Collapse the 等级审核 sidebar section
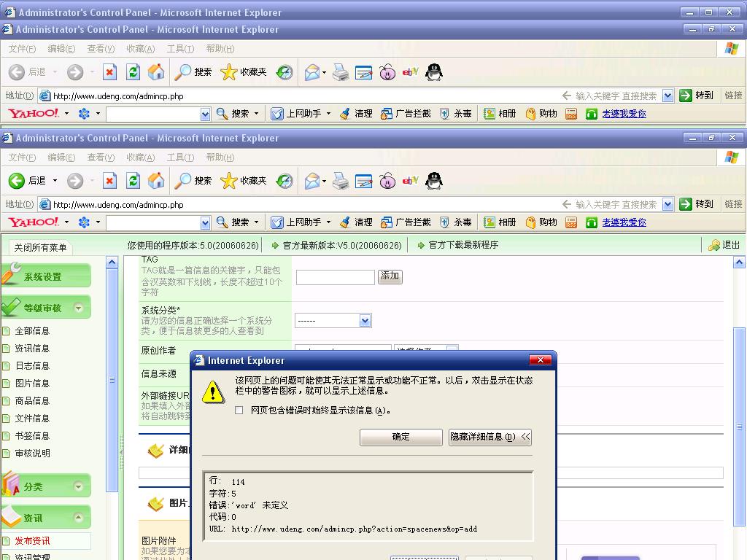This screenshot has width=747, height=560. click(x=79, y=308)
